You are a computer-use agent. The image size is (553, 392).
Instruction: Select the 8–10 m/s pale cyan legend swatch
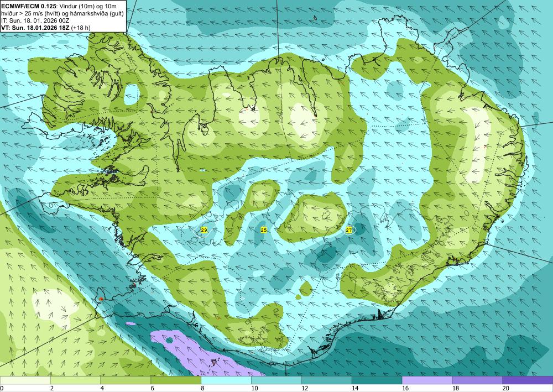tap(226, 380)
